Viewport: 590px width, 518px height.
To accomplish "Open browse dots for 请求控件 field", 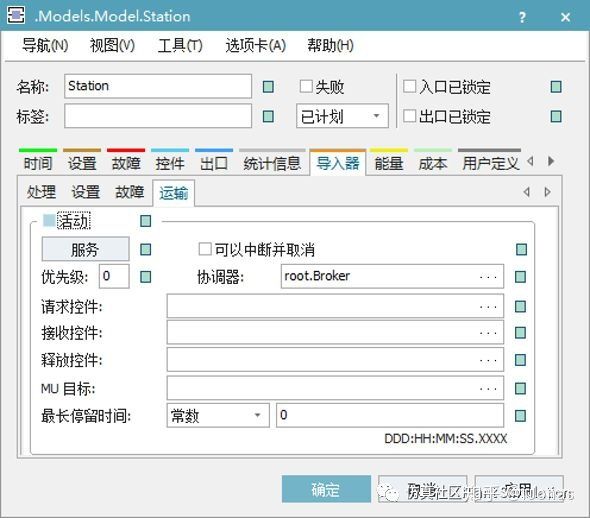I will pyautogui.click(x=488, y=307).
